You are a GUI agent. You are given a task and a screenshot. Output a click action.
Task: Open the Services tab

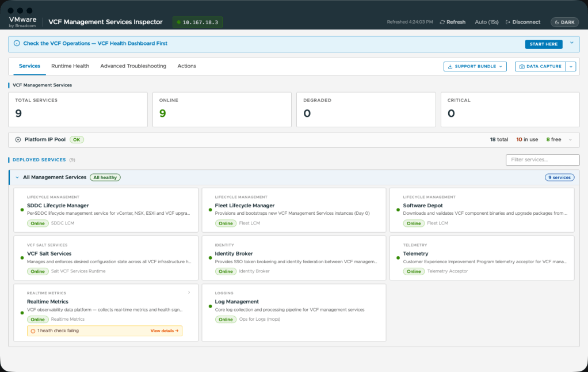[x=29, y=66]
